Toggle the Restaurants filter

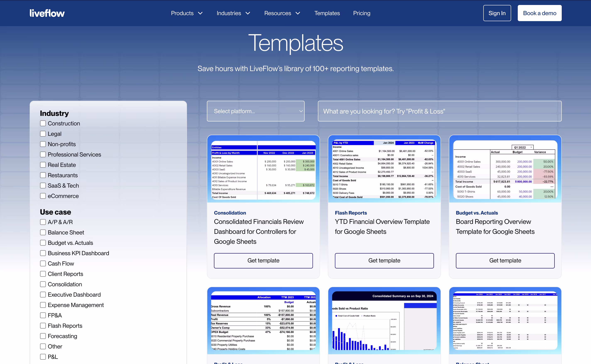coord(43,175)
